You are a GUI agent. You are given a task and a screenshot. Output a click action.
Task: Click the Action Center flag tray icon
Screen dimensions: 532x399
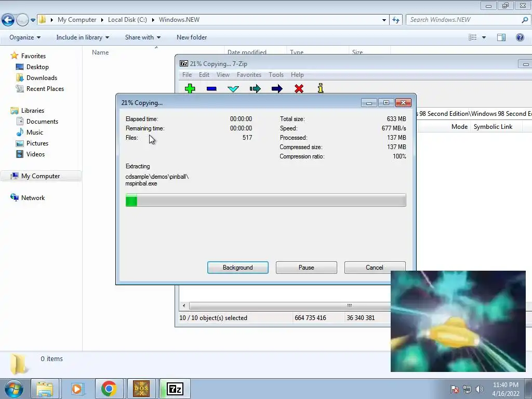(455, 389)
